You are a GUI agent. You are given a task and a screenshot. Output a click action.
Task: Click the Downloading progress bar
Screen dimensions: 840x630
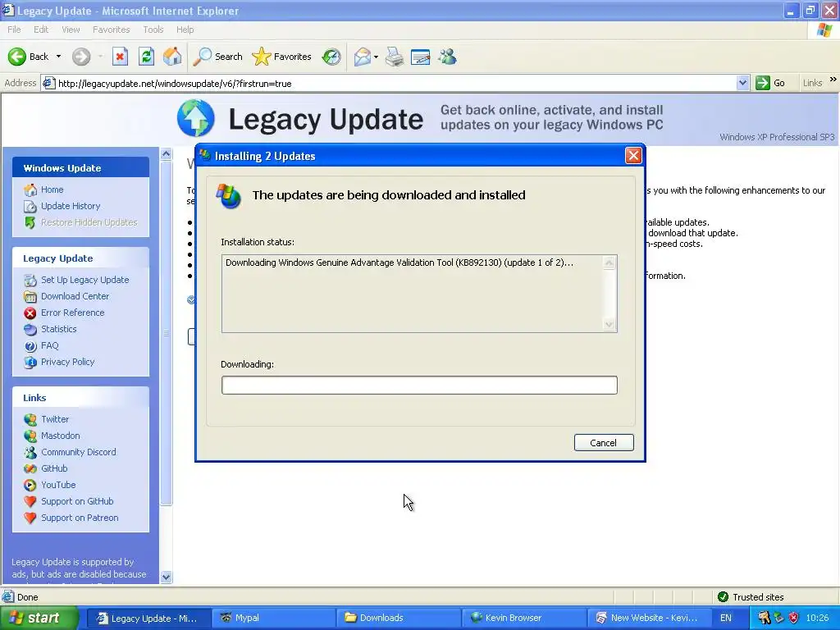pos(419,386)
